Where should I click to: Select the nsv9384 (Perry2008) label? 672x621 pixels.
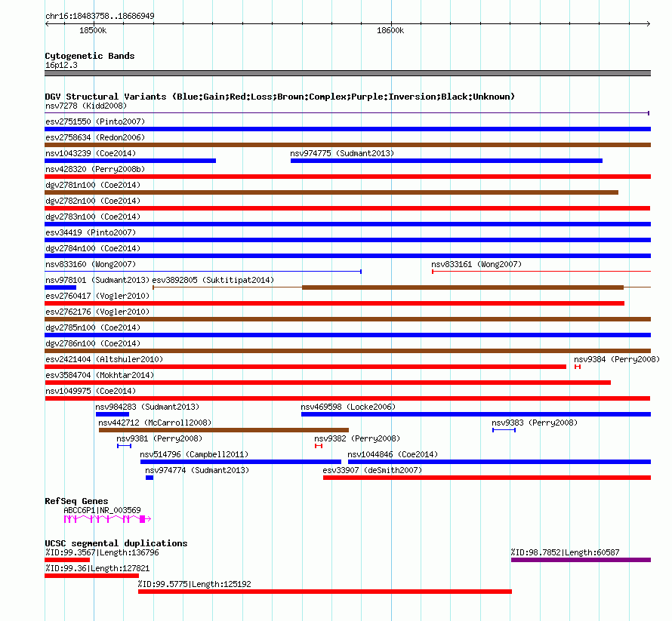(617, 359)
